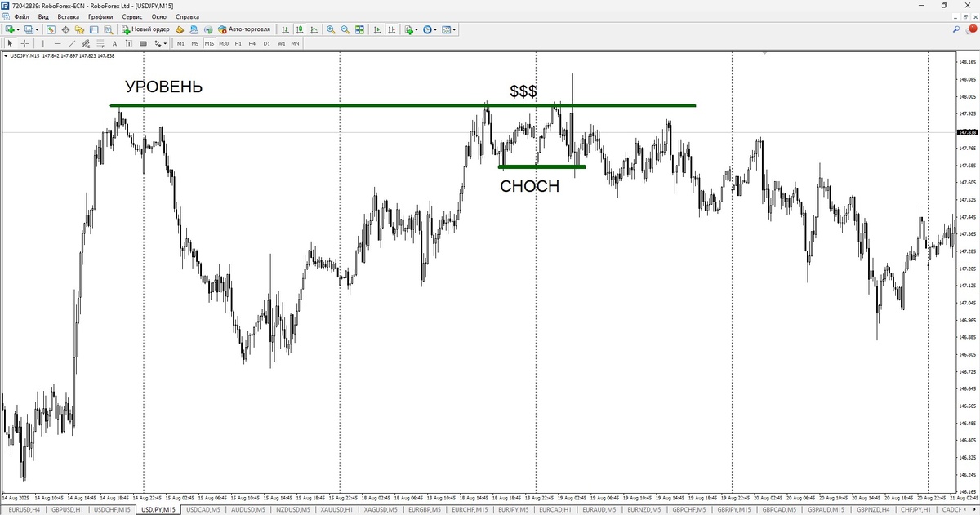Select the text tool A
Image resolution: width=980 pixels, height=515 pixels.
[114, 43]
